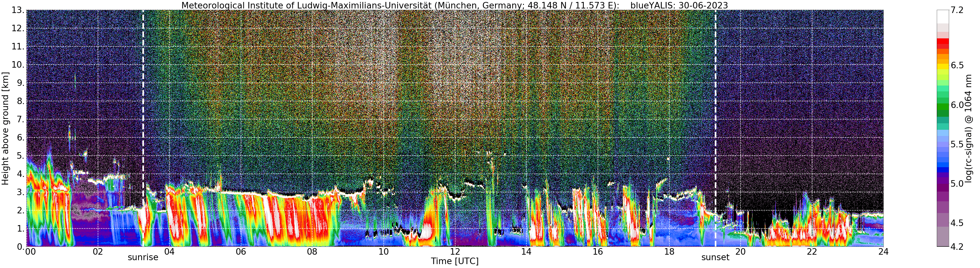Click the green colorbar segment near 6.0
The height and width of the screenshot is (268, 980).
943,107
